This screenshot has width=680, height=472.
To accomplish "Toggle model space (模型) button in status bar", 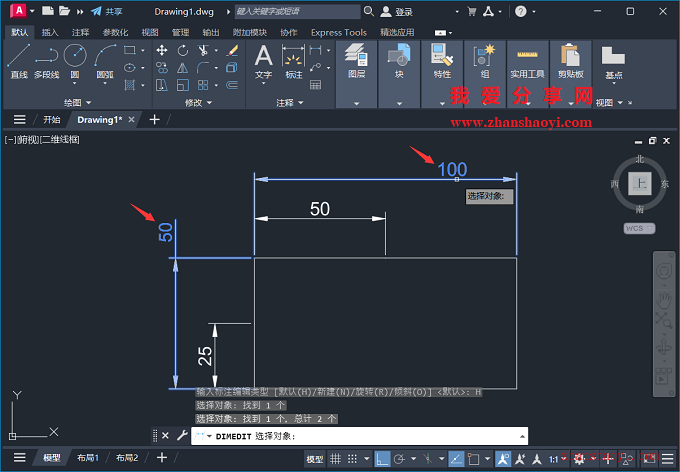I will [315, 459].
